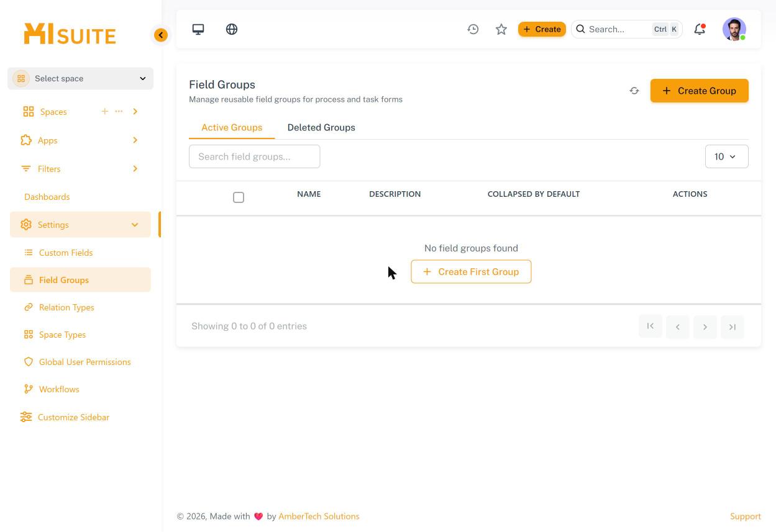Collapse the Settings section chevron
The width and height of the screenshot is (776, 532).
pyautogui.click(x=135, y=225)
